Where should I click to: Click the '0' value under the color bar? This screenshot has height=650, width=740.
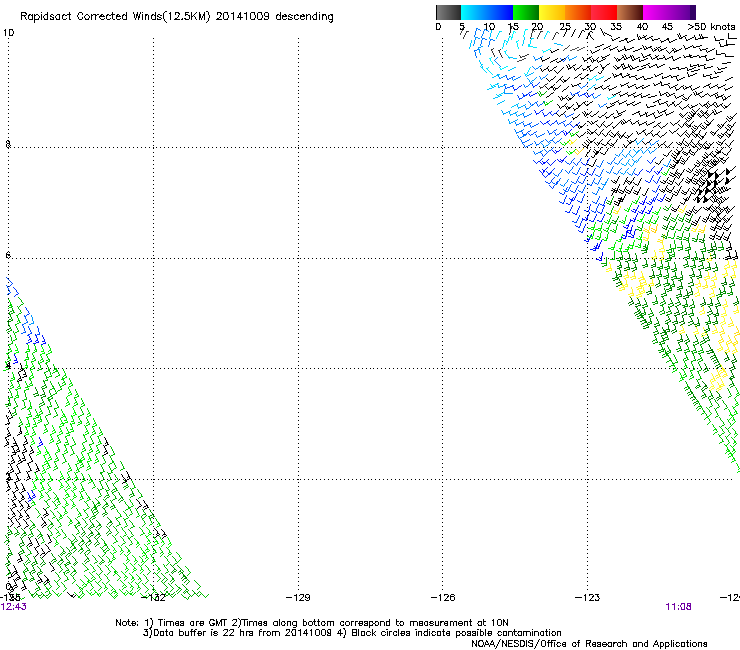pos(438,26)
